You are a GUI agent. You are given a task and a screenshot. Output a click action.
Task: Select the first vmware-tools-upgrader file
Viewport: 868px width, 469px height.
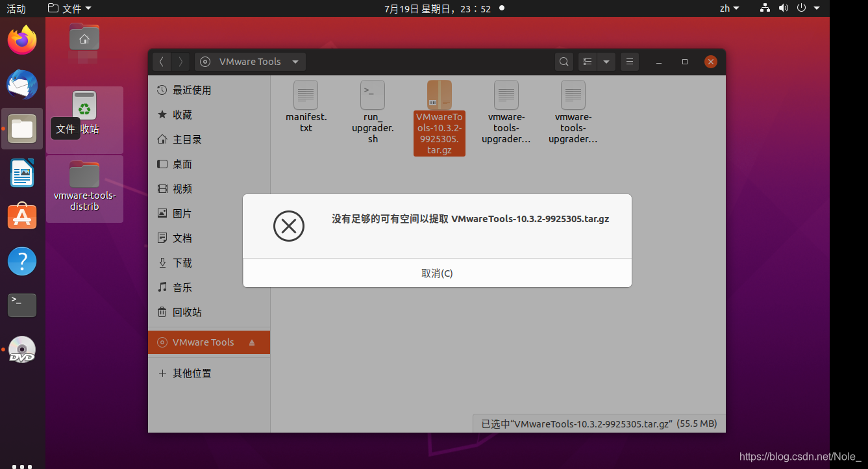coord(506,112)
